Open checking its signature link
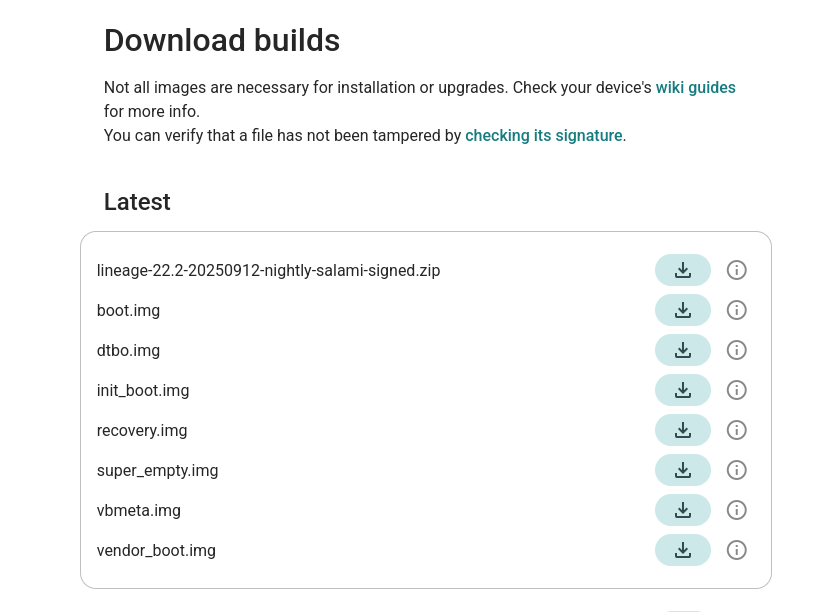Screen dimensions: 837x612 click(544, 136)
